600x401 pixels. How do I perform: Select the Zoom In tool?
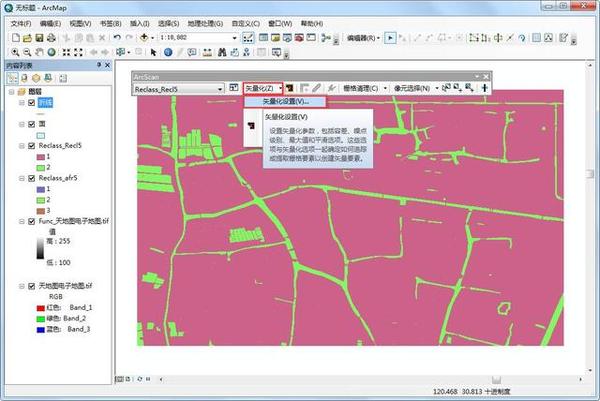point(15,52)
